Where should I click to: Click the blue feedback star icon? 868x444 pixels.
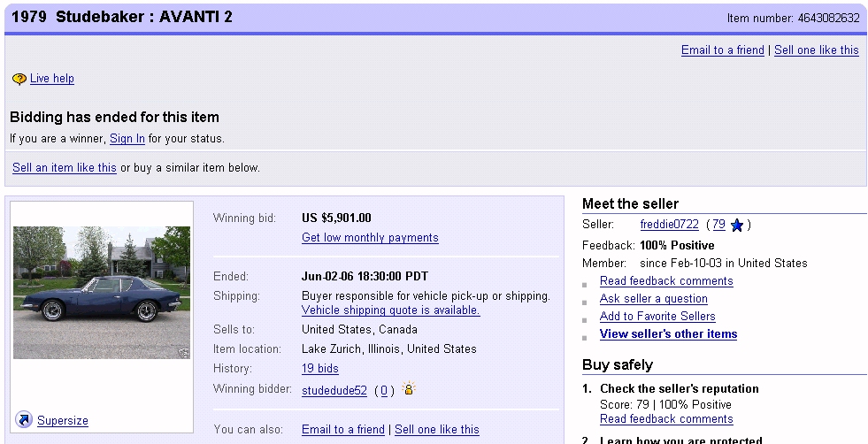[x=737, y=226]
